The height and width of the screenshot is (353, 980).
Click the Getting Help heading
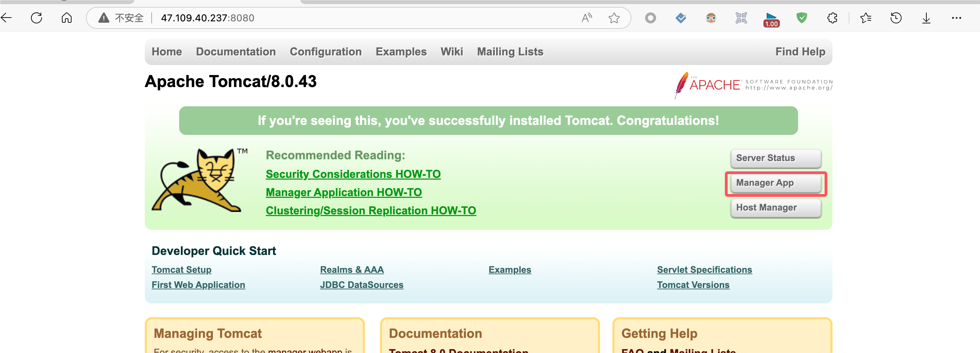click(x=659, y=334)
